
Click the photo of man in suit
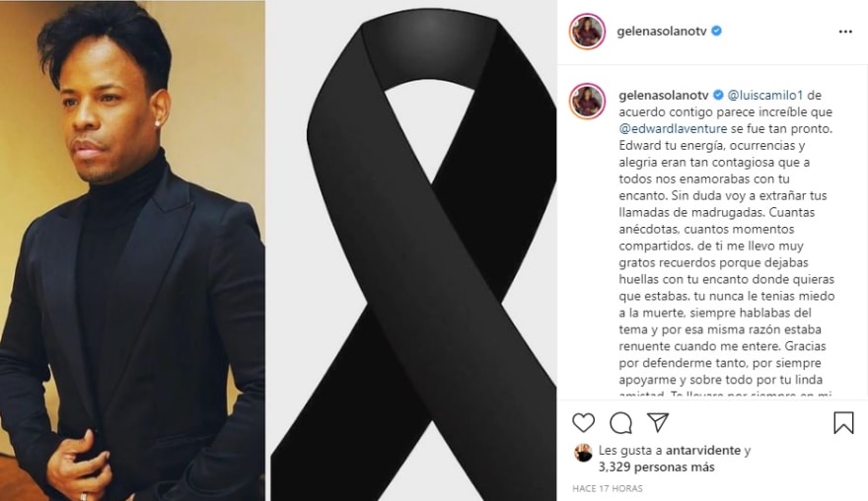tap(132, 250)
